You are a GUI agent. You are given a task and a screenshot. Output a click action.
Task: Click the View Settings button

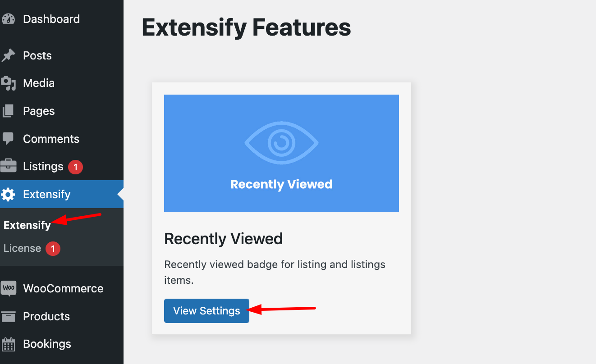click(x=206, y=310)
